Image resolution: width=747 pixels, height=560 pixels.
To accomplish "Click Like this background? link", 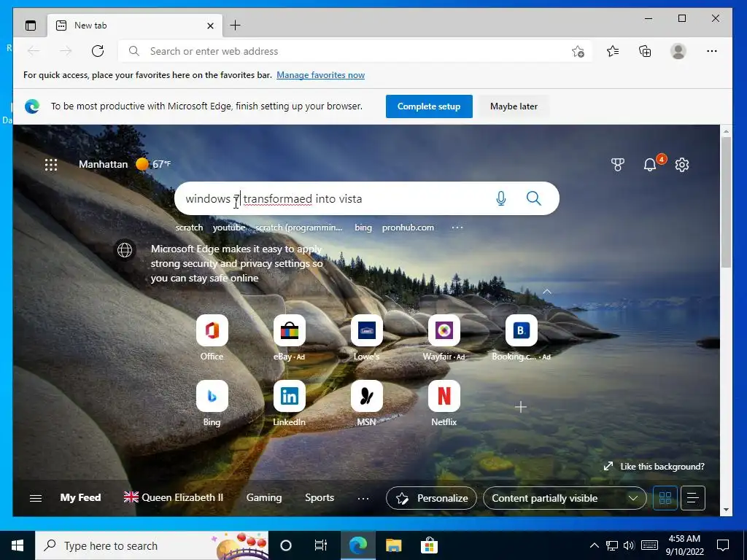I will pos(654,467).
